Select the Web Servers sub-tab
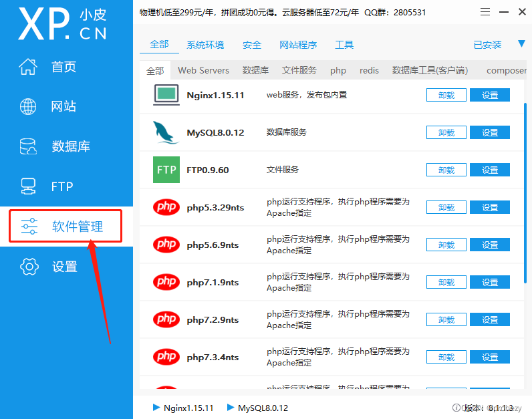 click(x=203, y=71)
